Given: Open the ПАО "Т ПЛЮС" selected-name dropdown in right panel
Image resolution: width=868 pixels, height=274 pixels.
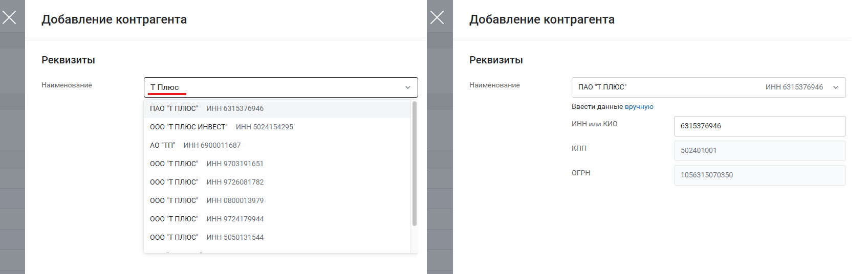Looking at the screenshot, I should click(708, 87).
